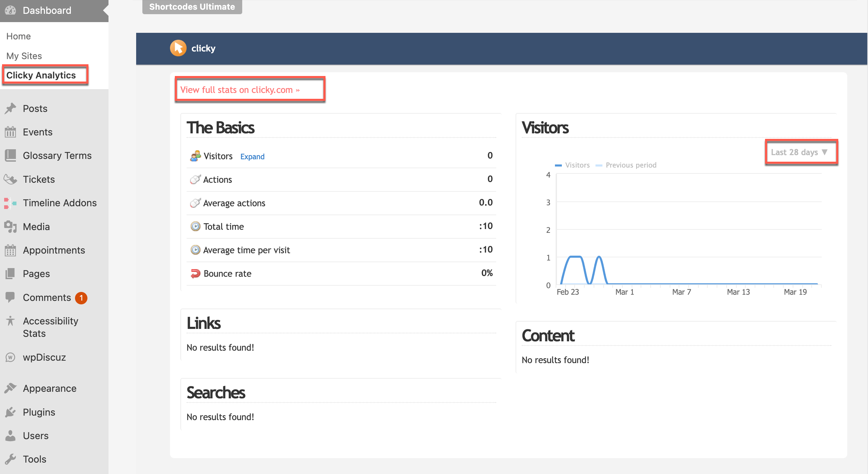Open Home in Dashboard submenu
The width and height of the screenshot is (868, 474).
[18, 36]
